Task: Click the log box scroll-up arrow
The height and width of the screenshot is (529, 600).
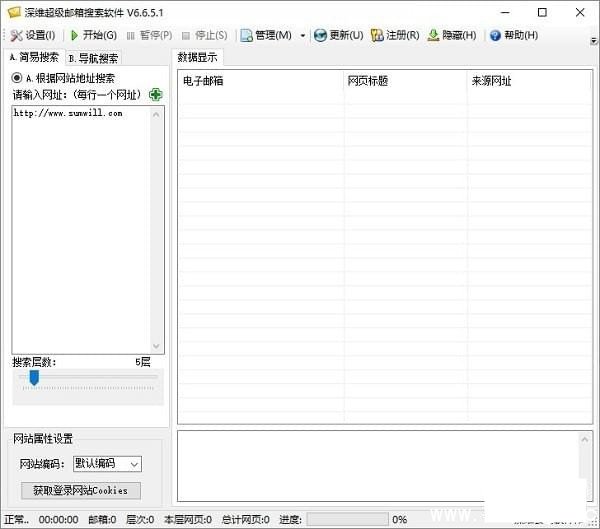Action: tap(584, 439)
